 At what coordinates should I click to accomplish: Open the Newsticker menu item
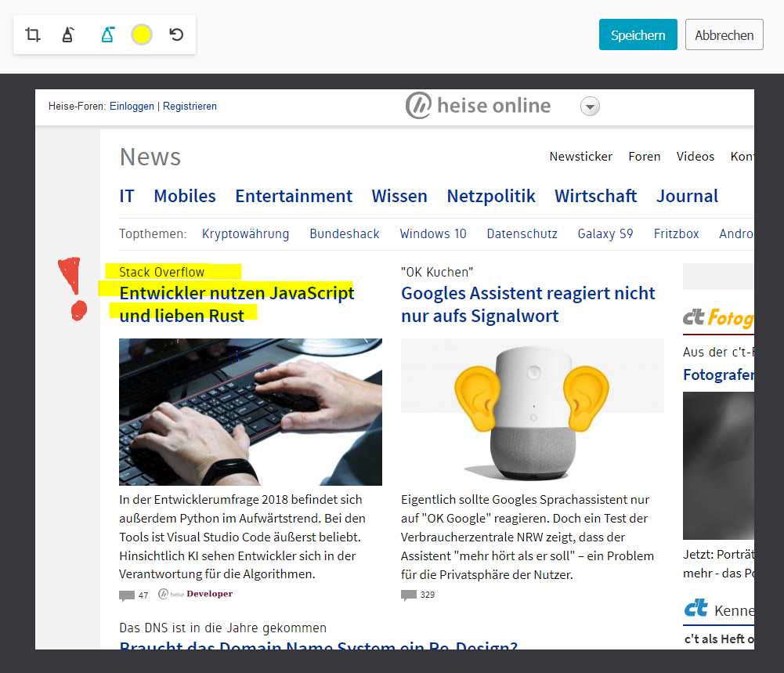(x=580, y=157)
